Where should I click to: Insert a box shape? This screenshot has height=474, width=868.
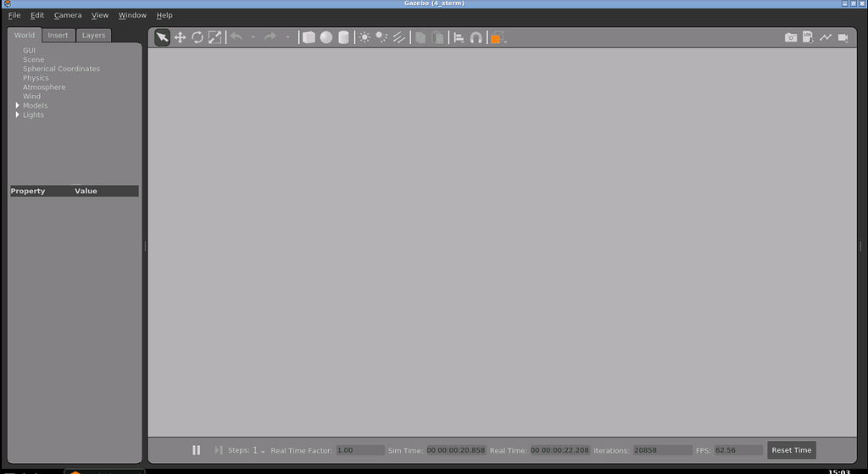tap(309, 37)
